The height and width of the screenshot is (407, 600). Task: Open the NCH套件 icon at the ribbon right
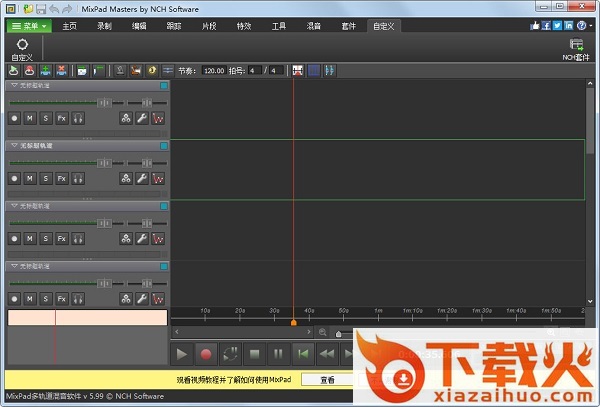click(x=576, y=49)
